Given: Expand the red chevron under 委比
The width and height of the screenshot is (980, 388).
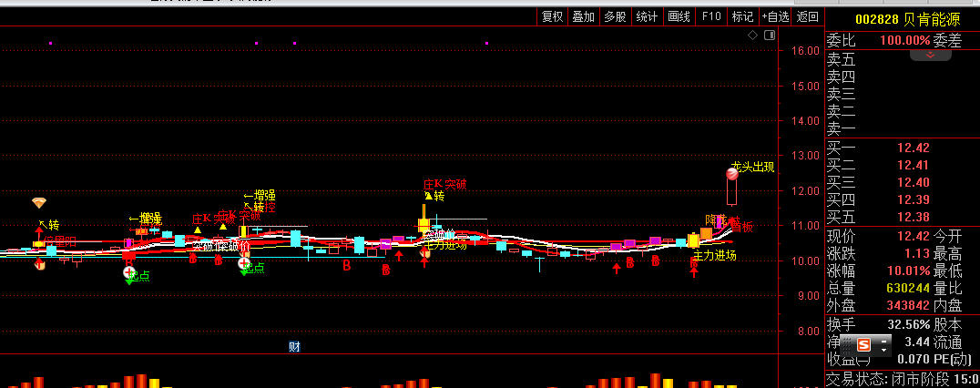Looking at the screenshot, I should 931,56.
